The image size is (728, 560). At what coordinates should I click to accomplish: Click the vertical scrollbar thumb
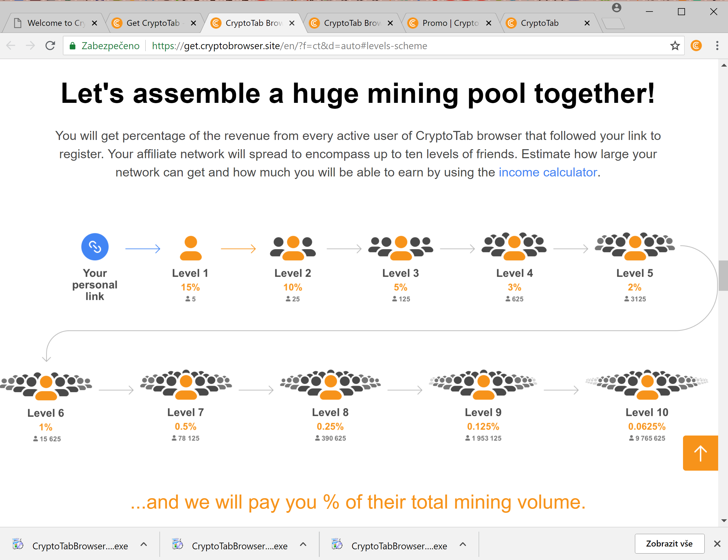723,275
